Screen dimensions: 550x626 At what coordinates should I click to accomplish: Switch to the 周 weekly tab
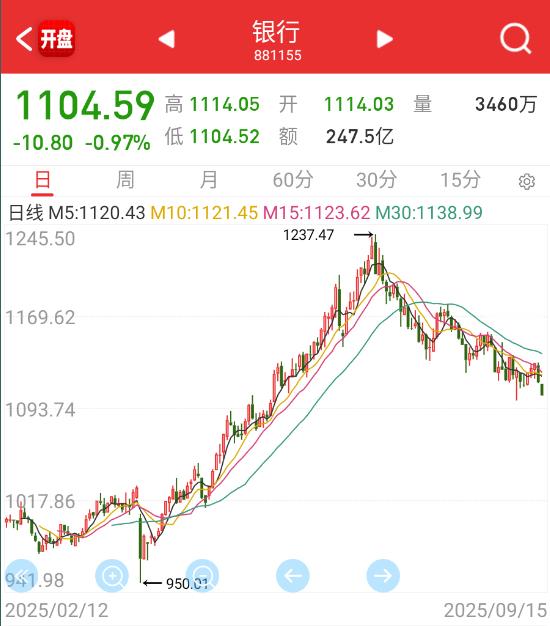tap(125, 180)
